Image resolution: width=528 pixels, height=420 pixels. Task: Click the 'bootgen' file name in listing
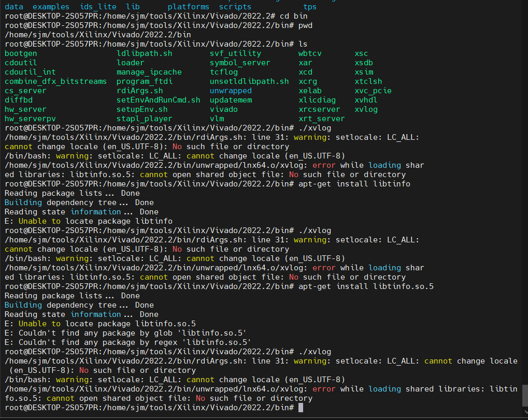coord(21,53)
